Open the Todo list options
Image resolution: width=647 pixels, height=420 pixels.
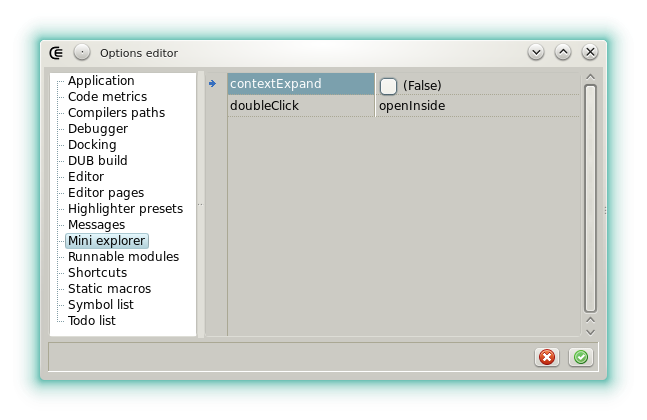point(92,321)
